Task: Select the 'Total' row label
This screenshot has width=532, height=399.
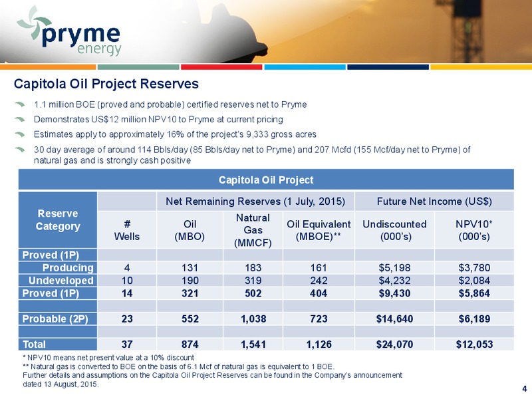Action: [x=34, y=344]
